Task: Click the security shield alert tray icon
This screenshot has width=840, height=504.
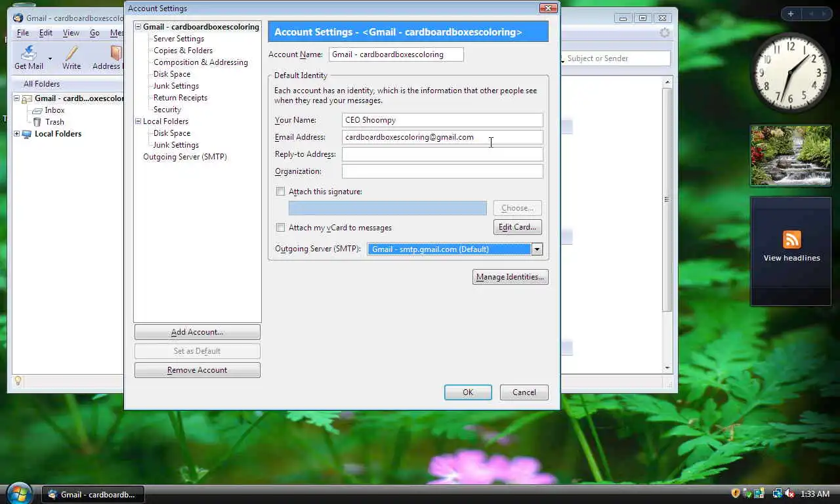Action: pyautogui.click(x=736, y=493)
